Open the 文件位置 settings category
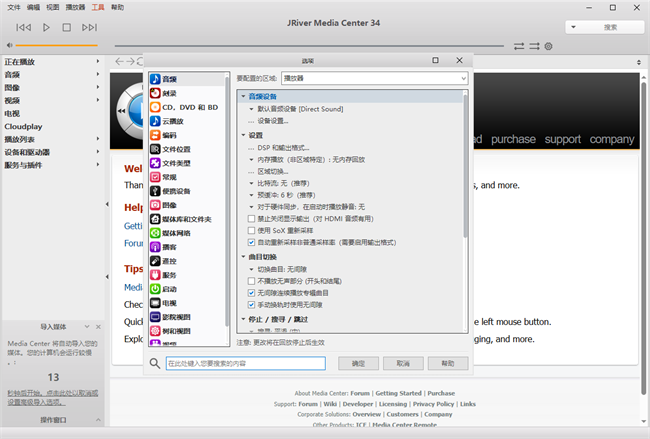650x439 pixels. point(176,149)
